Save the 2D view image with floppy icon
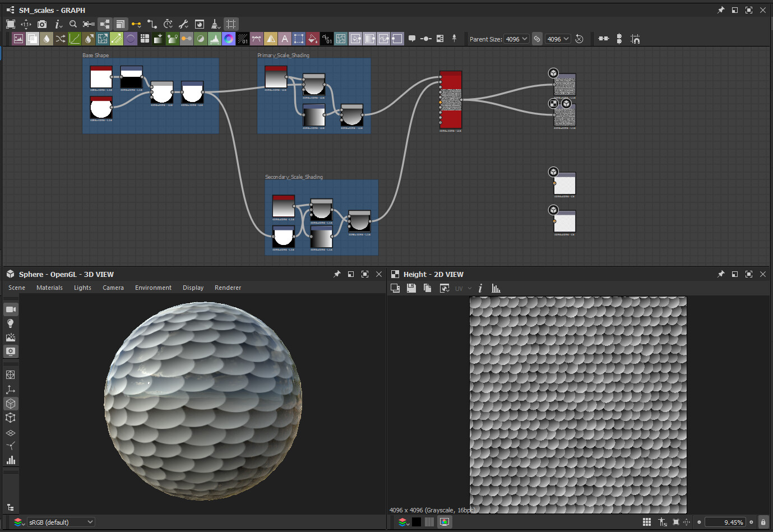The image size is (773, 532). coord(411,288)
